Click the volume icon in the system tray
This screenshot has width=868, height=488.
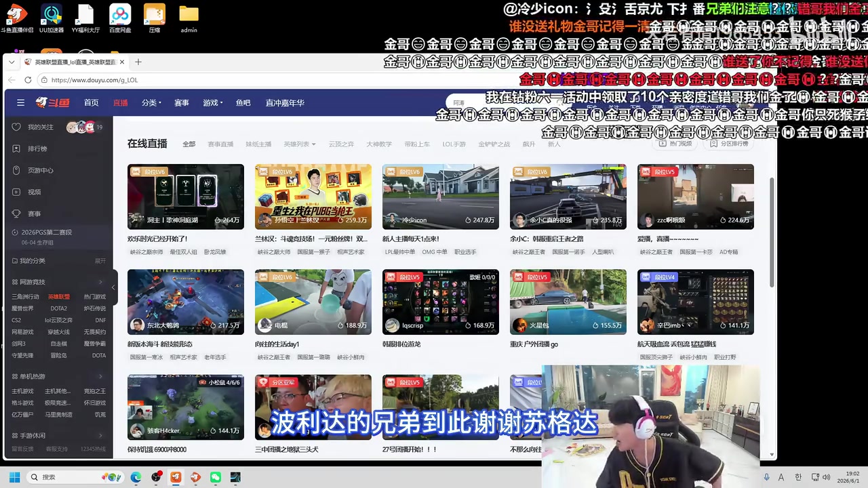826,477
